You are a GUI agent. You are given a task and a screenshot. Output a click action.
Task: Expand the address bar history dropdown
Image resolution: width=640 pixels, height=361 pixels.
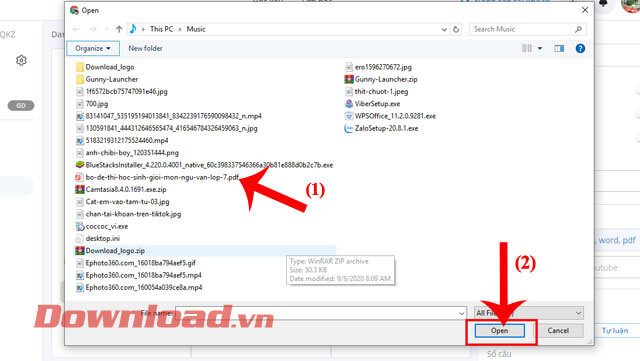444,29
